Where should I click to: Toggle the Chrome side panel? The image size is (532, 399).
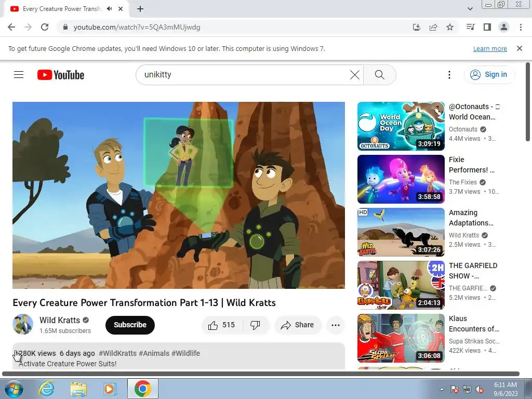tap(487, 27)
